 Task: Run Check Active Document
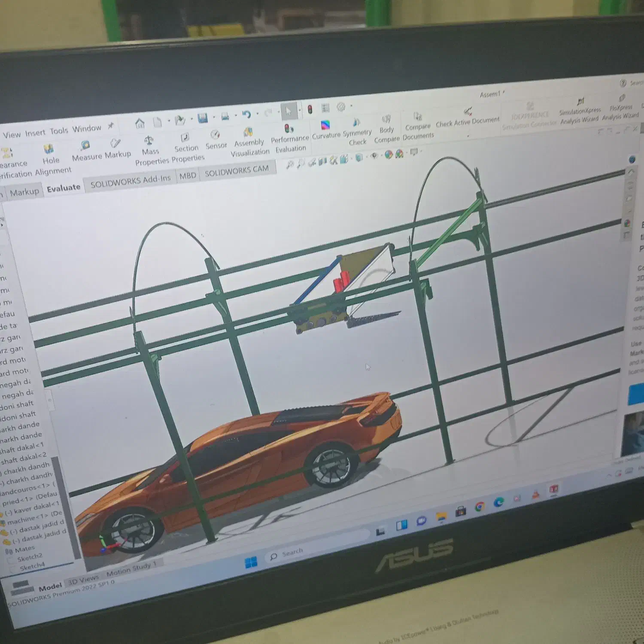pyautogui.click(x=468, y=118)
